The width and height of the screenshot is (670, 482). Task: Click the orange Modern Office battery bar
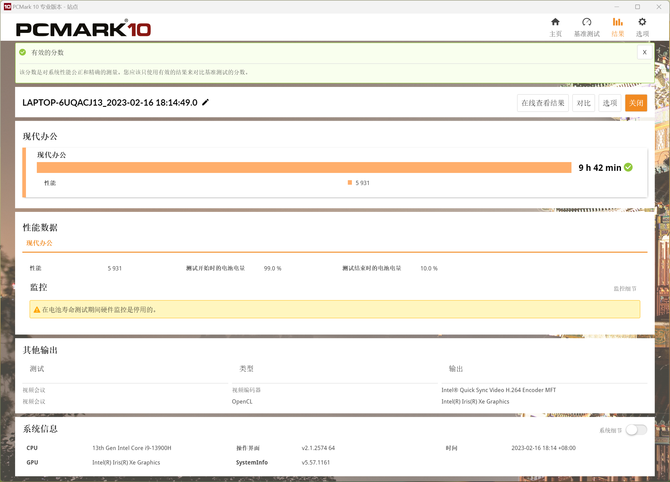[x=304, y=168]
